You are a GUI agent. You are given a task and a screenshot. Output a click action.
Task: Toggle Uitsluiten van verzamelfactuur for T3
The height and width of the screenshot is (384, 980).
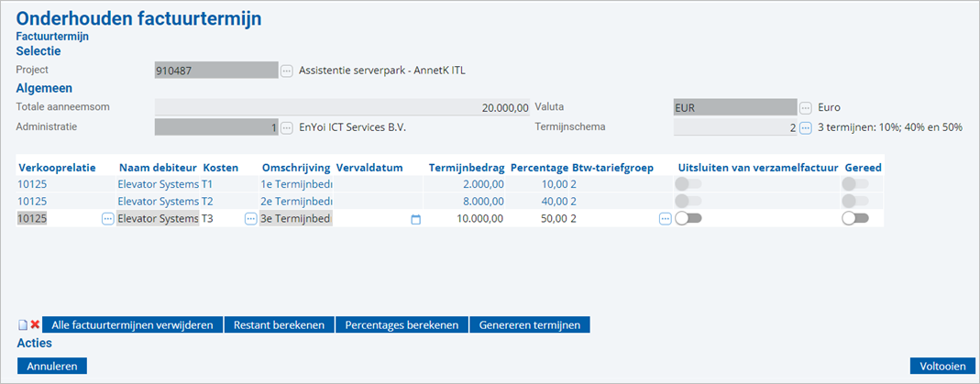coord(688,218)
